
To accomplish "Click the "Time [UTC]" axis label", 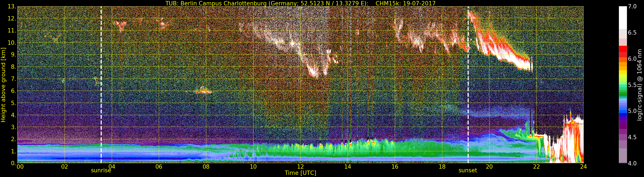I will [x=300, y=173].
